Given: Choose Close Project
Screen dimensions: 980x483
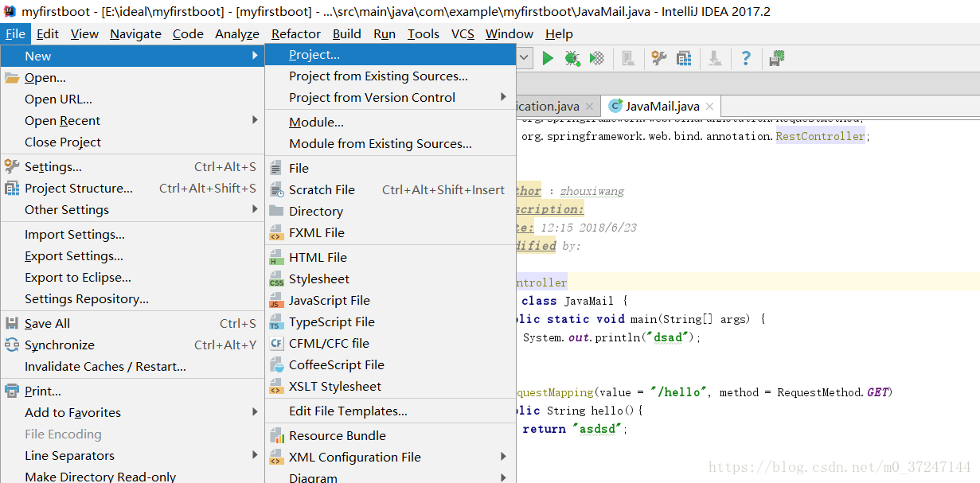Looking at the screenshot, I should pos(132,142).
